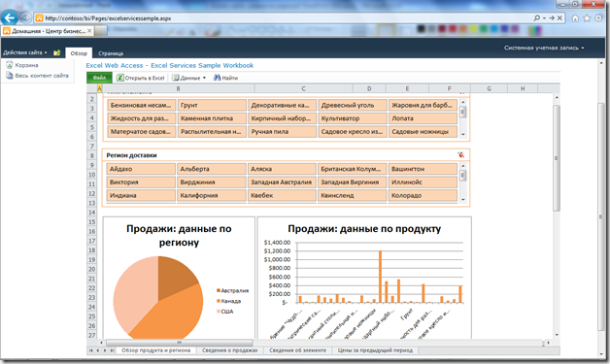Image resolution: width=610 pixels, height=364 pixels.
Task: Switch to the Обзор ribbon tab
Action: click(79, 53)
